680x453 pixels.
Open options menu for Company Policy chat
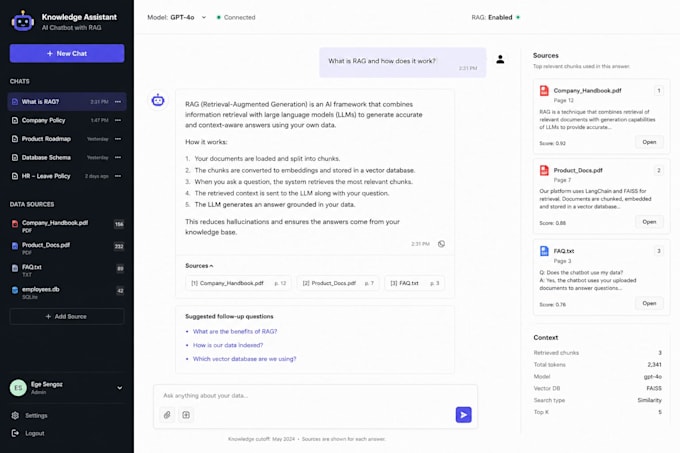coord(118,120)
